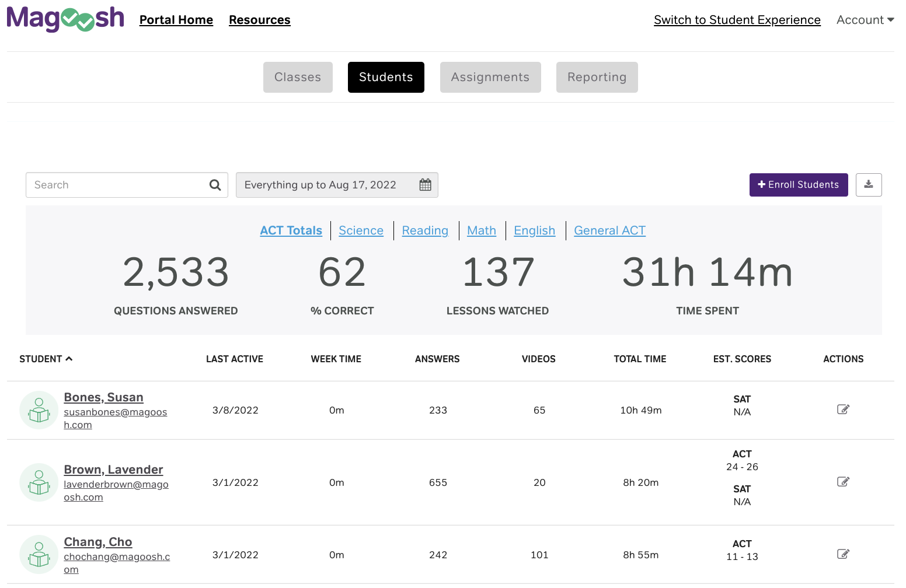The width and height of the screenshot is (906, 588).
Task: Click Susan Bones last active 3/8/2022
Action: click(235, 410)
